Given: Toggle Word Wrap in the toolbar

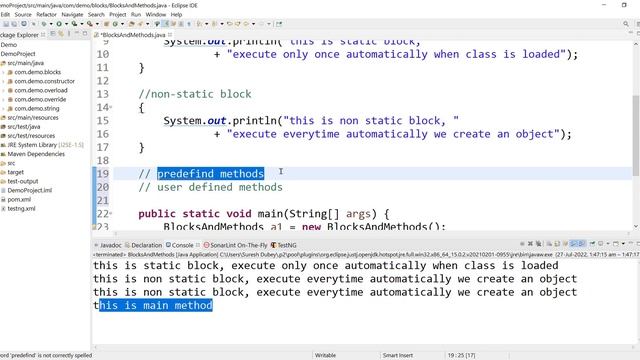Looking at the screenshot, I should (173, 24).
